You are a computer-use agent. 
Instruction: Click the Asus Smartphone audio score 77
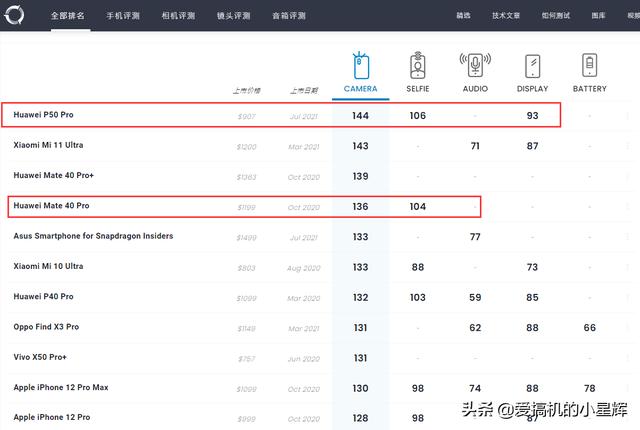(x=475, y=237)
